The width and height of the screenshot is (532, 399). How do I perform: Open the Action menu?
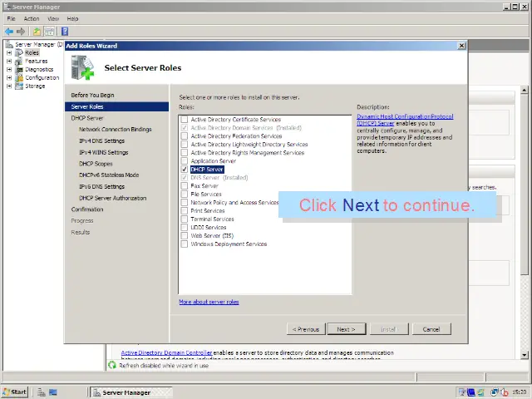coord(32,18)
